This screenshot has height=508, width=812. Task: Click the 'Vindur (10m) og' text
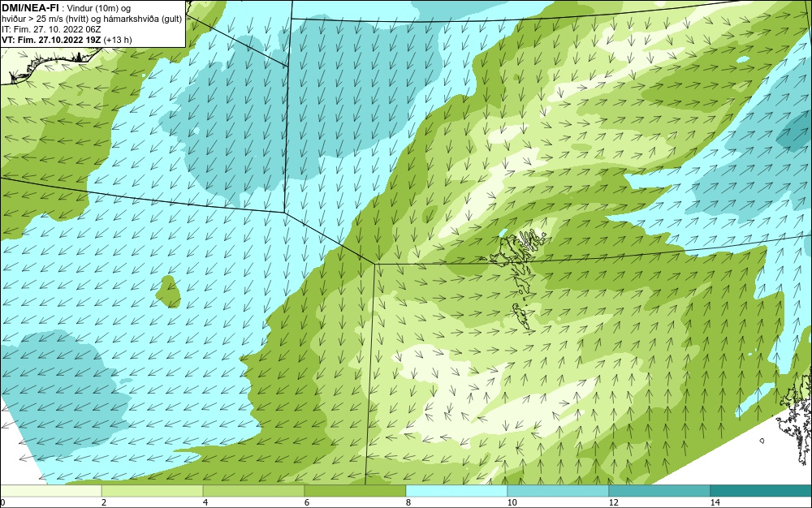tap(99, 8)
